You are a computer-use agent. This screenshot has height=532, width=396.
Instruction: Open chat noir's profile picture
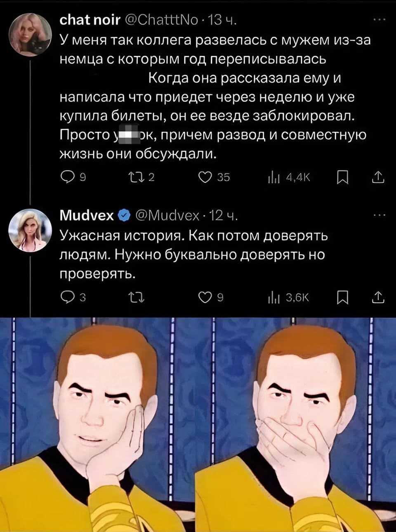click(x=30, y=34)
